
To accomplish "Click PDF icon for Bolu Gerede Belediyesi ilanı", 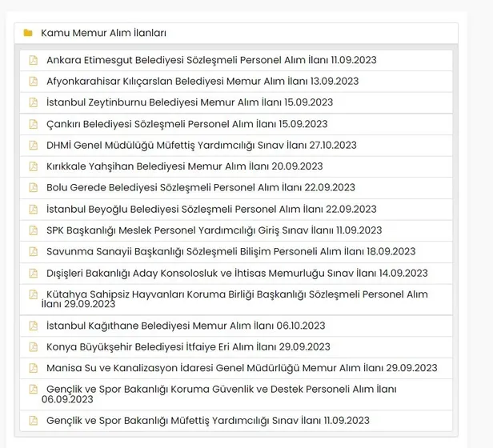I will (34, 188).
